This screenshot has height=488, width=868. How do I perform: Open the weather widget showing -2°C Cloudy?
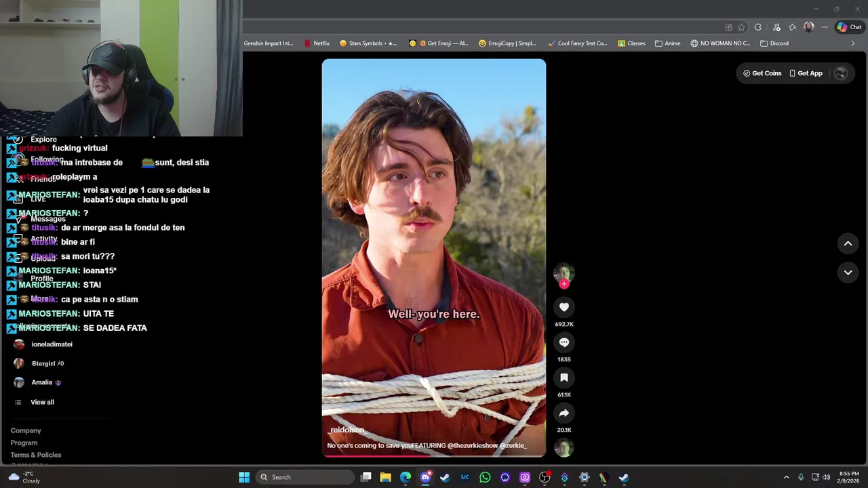23,477
